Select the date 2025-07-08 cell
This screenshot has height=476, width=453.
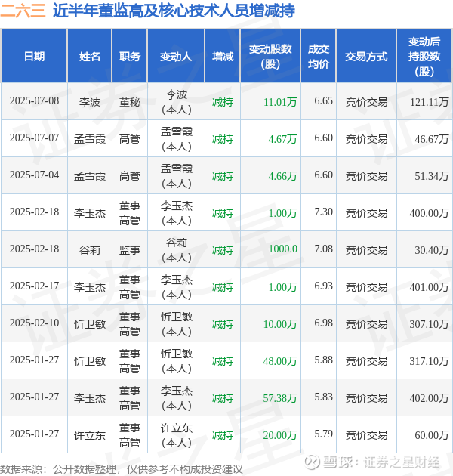click(34, 100)
